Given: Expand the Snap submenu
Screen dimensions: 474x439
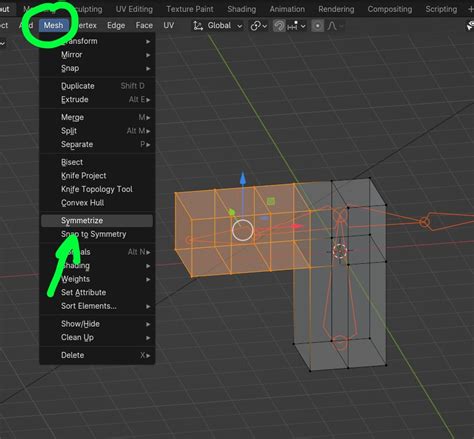Looking at the screenshot, I should tap(97, 68).
